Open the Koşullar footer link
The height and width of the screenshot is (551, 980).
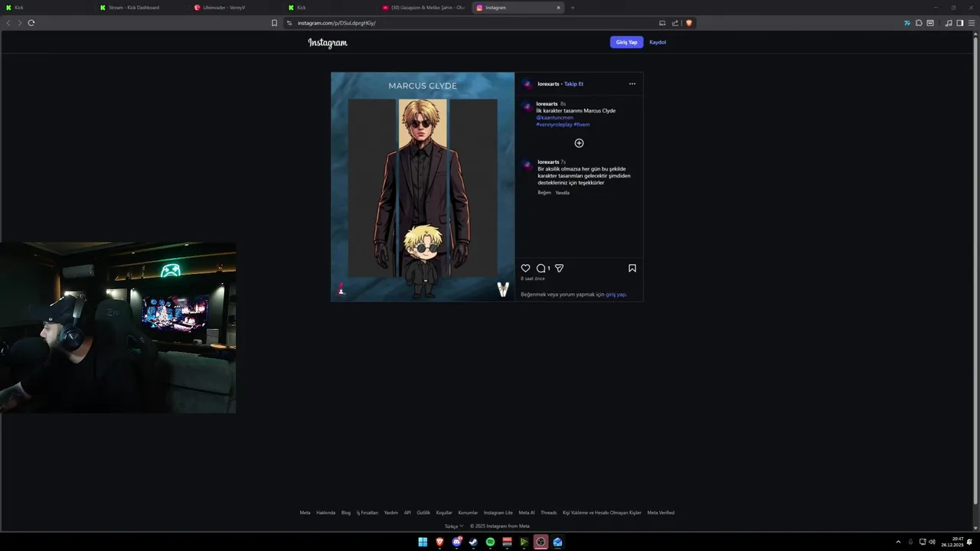444,513
